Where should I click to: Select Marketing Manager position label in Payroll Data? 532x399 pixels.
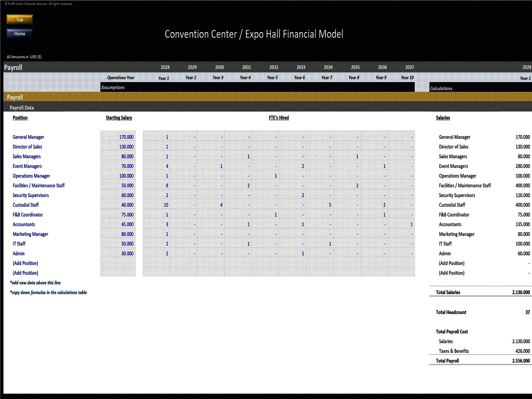click(30, 234)
